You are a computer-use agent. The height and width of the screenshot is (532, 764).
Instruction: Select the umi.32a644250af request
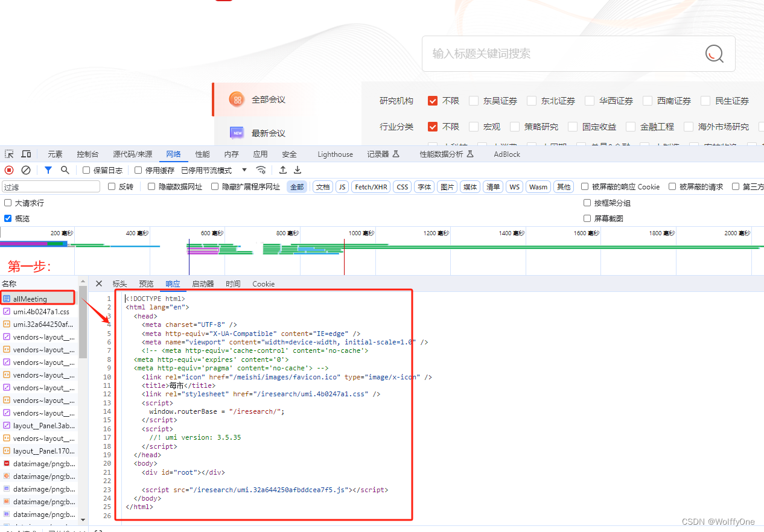(x=38, y=325)
